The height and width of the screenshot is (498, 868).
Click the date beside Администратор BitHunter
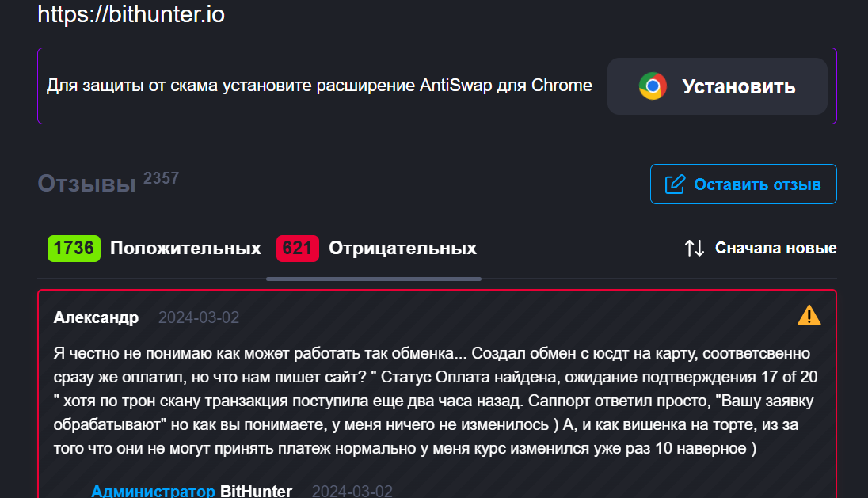point(352,491)
